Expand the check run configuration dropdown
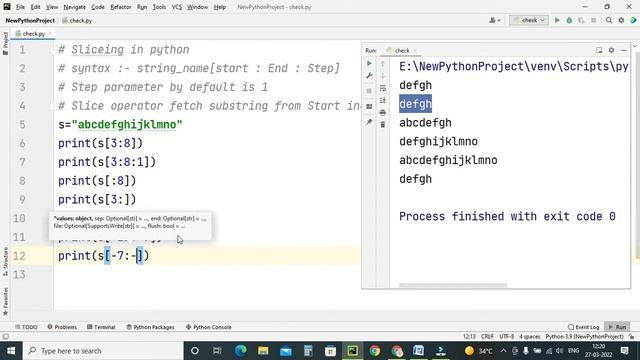The height and width of the screenshot is (360, 640). [x=529, y=20]
